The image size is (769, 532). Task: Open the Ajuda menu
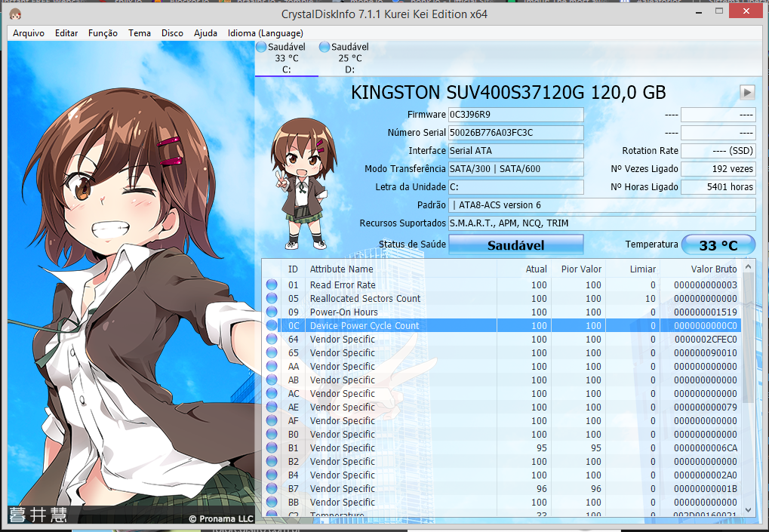205,33
